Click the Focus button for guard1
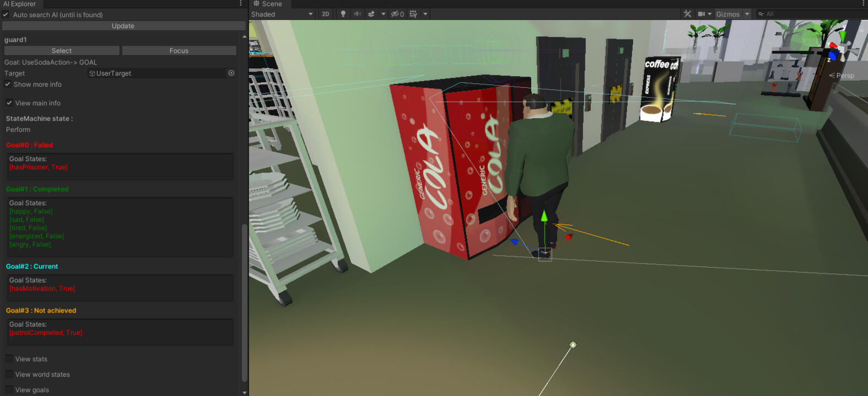The image size is (868, 396). pos(179,51)
